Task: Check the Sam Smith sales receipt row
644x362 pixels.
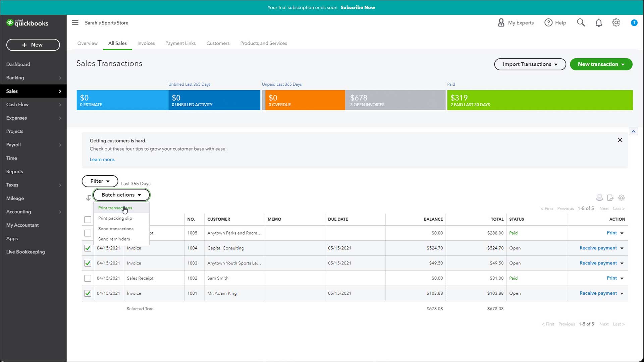Action: [x=88, y=278]
